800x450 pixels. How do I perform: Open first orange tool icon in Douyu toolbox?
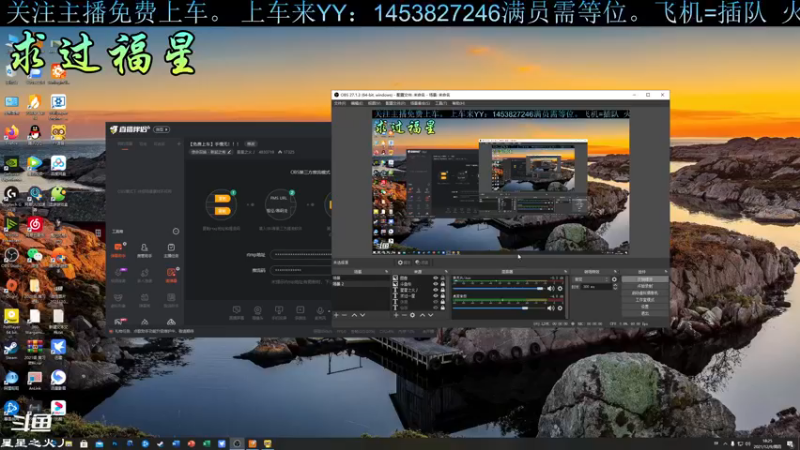118,249
